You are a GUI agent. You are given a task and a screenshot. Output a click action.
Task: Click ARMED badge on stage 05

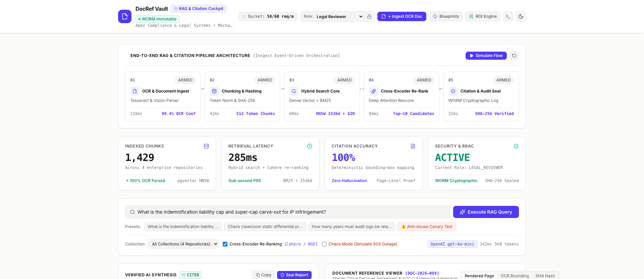click(x=503, y=80)
